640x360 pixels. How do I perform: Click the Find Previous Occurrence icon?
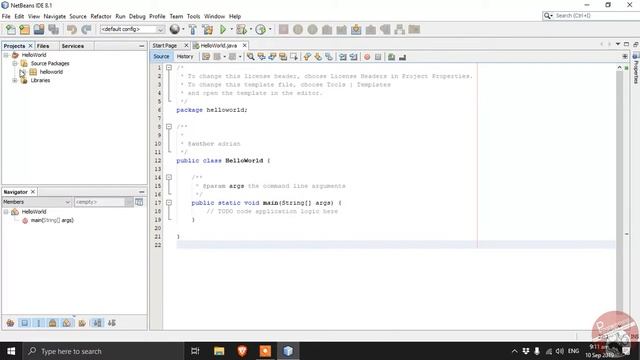pos(261,57)
